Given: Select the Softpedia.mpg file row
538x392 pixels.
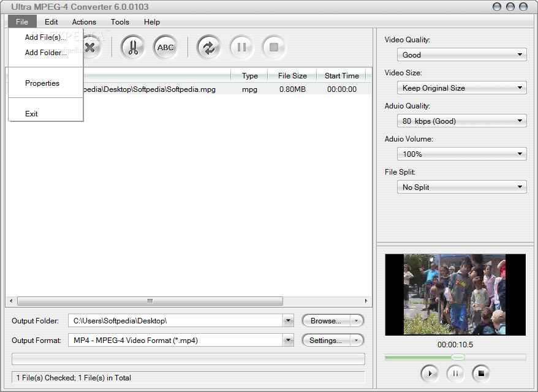Looking at the screenshot, I should (189, 89).
